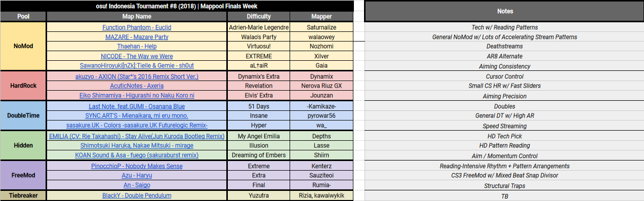Click the Thaehan - Help map link
644x201 pixels.
click(137, 46)
